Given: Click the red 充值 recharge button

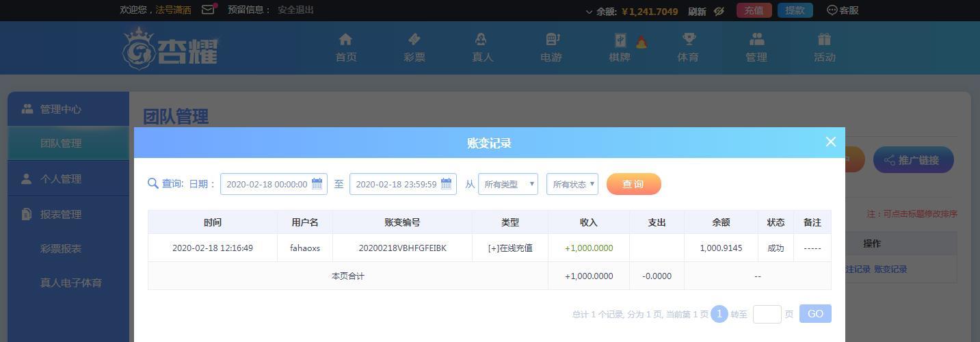Looking at the screenshot, I should click(x=754, y=10).
